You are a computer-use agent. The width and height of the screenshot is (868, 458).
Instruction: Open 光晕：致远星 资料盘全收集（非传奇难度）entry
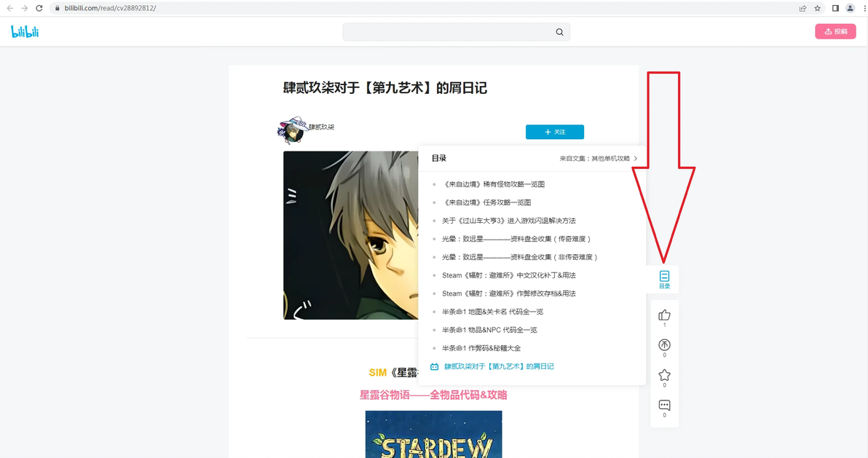(x=520, y=258)
